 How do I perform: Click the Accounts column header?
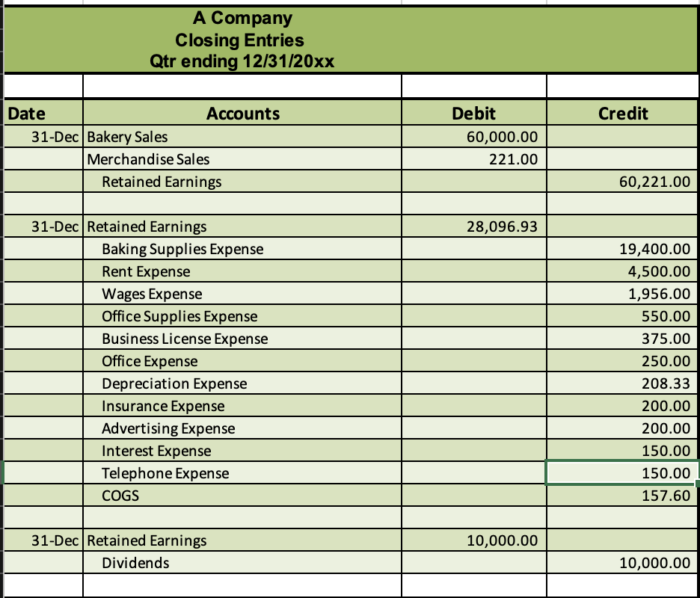pyautogui.click(x=242, y=113)
